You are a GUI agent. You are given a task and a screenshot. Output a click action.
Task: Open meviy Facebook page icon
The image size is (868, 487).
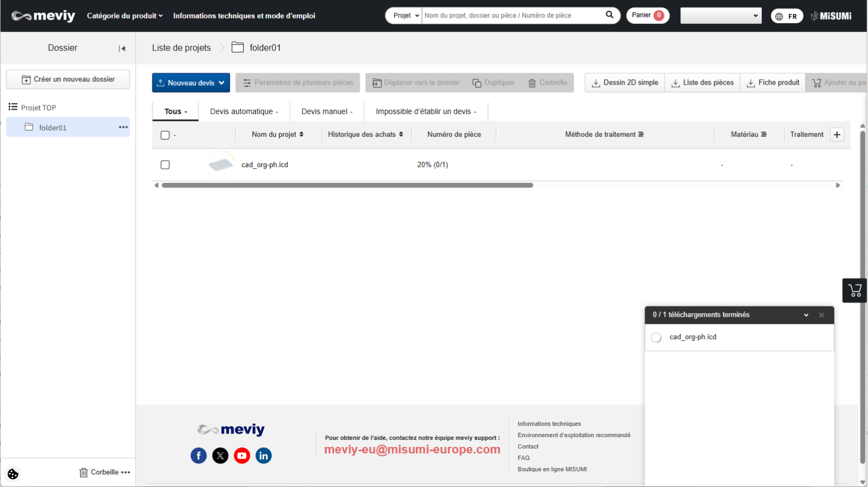tap(199, 456)
